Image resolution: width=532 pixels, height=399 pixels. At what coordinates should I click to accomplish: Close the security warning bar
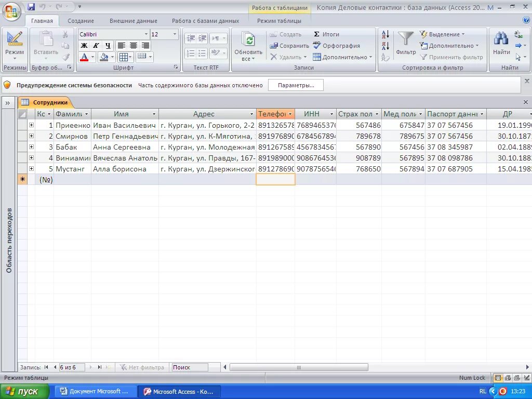click(x=527, y=81)
